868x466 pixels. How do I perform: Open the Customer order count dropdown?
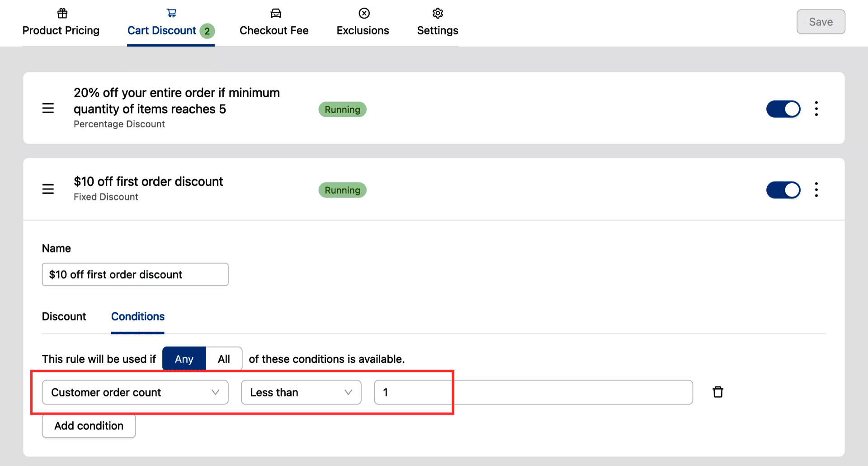(135, 392)
